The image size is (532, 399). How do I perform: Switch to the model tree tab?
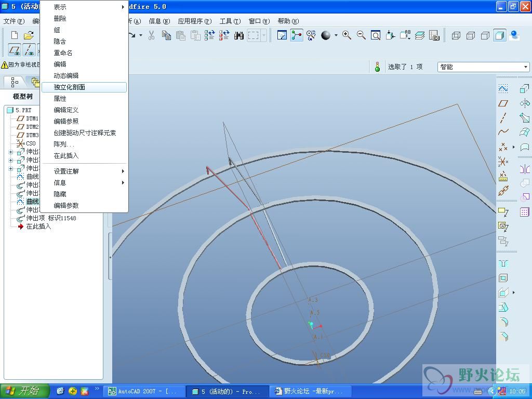pyautogui.click(x=14, y=82)
